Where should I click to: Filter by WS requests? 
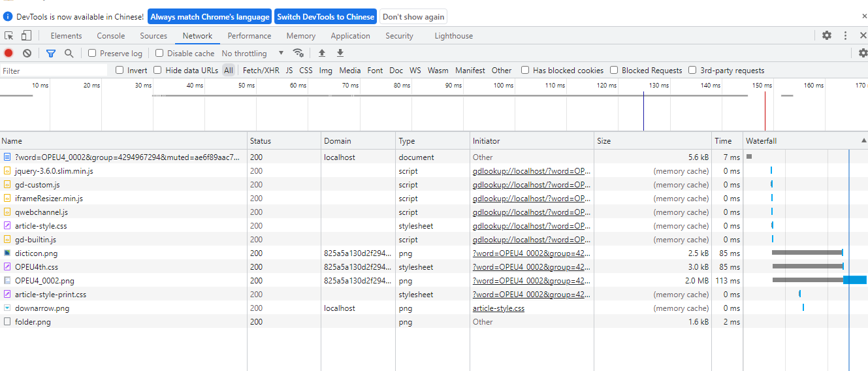[415, 70]
